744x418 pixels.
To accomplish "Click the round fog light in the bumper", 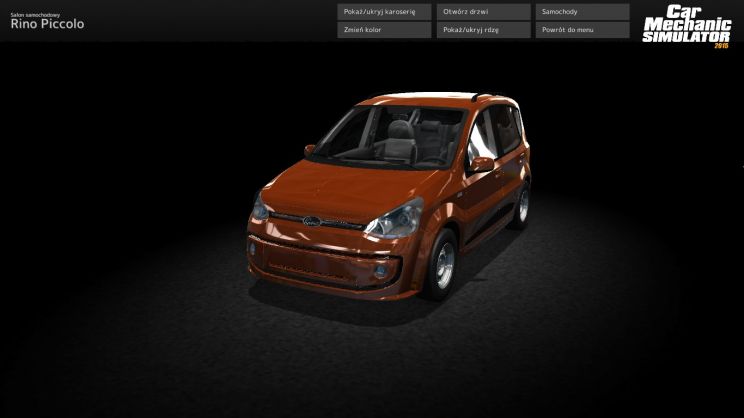I will tap(380, 271).
